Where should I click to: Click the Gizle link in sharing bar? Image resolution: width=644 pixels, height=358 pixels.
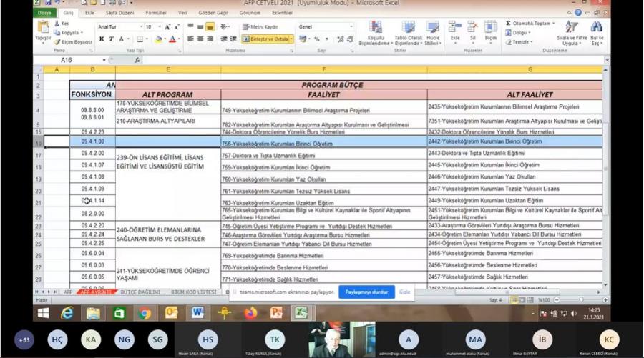pyautogui.click(x=405, y=292)
